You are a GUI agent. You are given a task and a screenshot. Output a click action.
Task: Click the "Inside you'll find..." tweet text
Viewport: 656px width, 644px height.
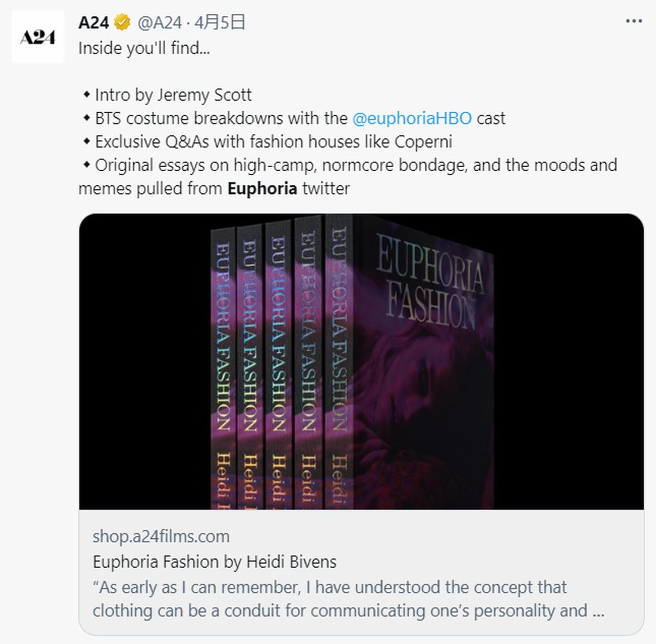point(144,48)
